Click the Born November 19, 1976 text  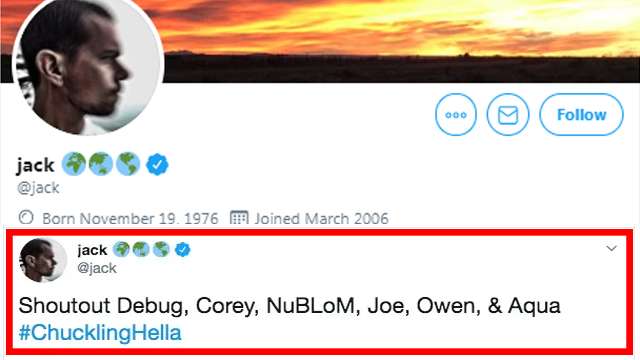(130, 218)
